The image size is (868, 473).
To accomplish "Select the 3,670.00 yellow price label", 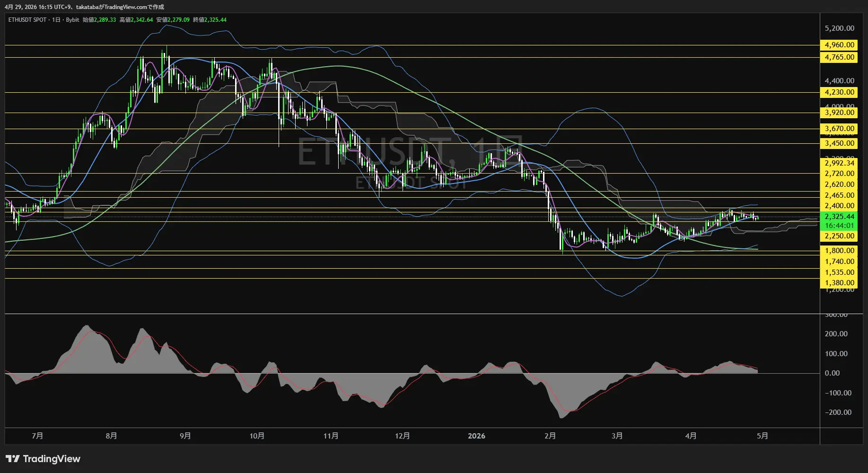I will click(839, 129).
